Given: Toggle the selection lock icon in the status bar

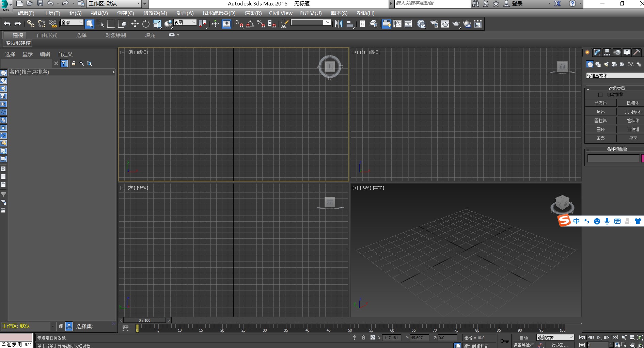Looking at the screenshot, I should (x=363, y=337).
